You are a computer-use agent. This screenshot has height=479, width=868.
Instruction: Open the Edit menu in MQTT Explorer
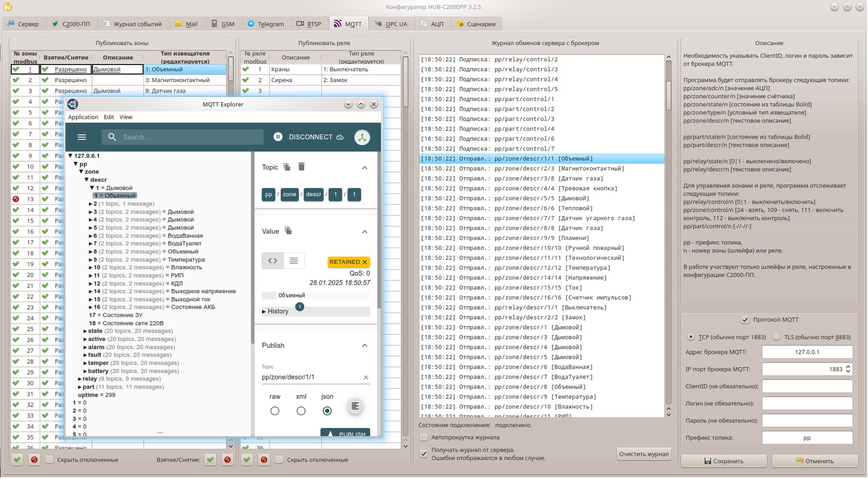(108, 117)
